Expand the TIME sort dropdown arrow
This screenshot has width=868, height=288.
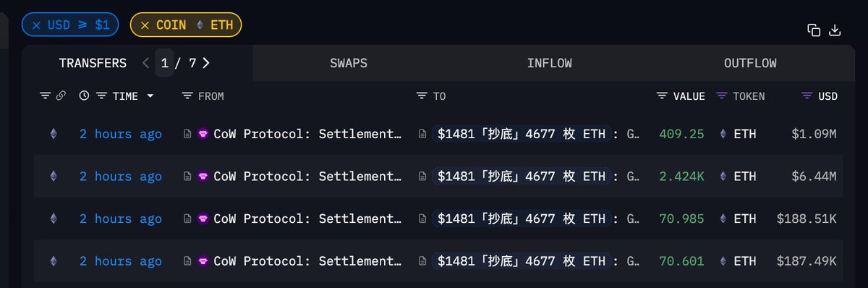(150, 96)
